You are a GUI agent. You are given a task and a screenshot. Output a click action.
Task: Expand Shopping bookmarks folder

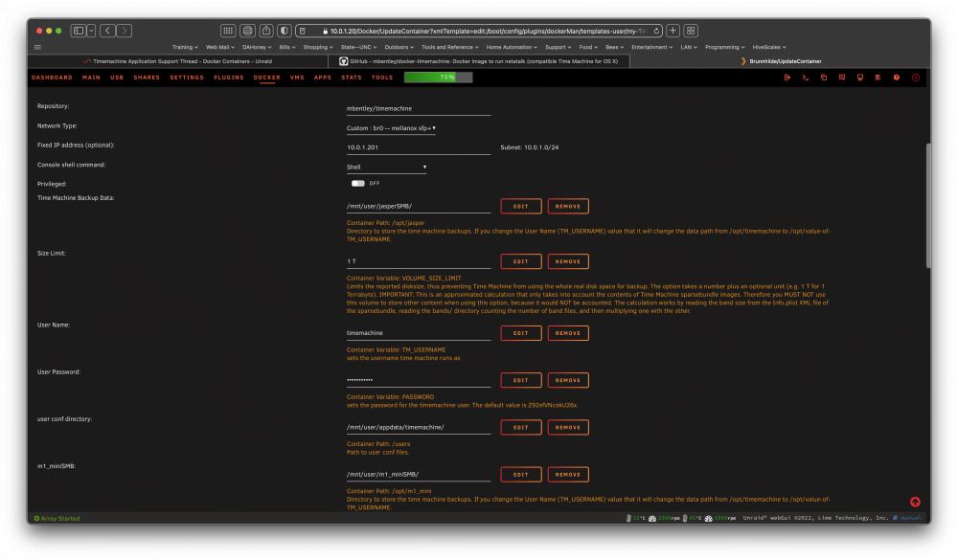318,47
